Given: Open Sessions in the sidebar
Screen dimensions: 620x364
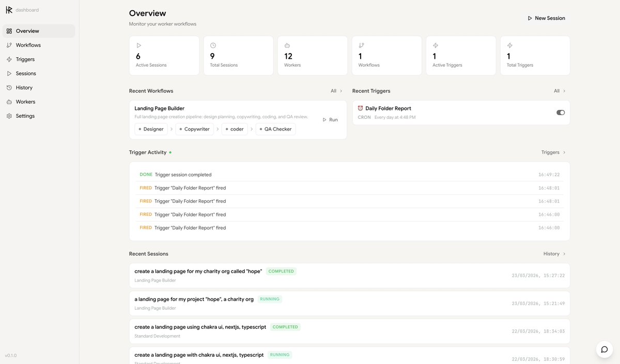Looking at the screenshot, I should pyautogui.click(x=39, y=73).
